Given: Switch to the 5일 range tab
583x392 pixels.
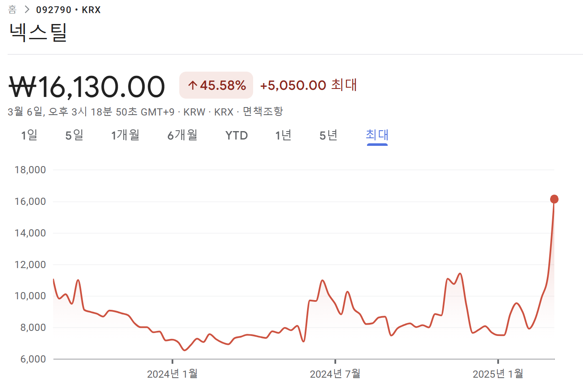Looking at the screenshot, I should (74, 135).
